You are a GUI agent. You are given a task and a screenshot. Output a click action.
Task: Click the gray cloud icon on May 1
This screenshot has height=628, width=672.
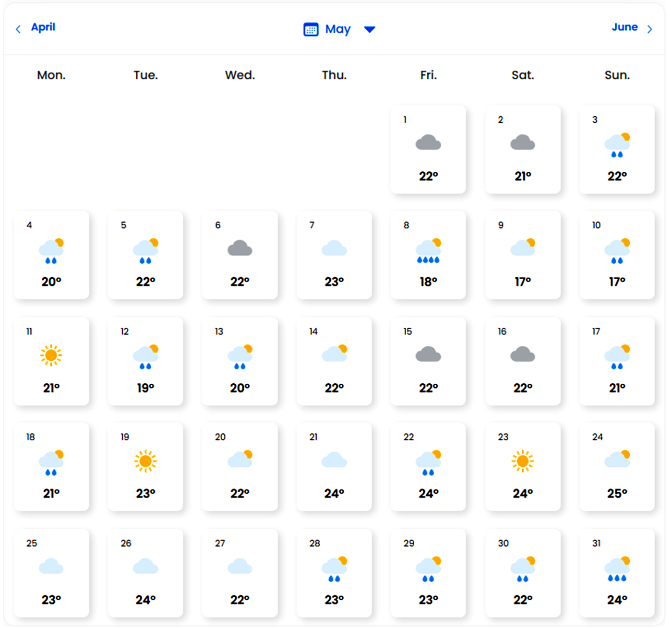(428, 143)
